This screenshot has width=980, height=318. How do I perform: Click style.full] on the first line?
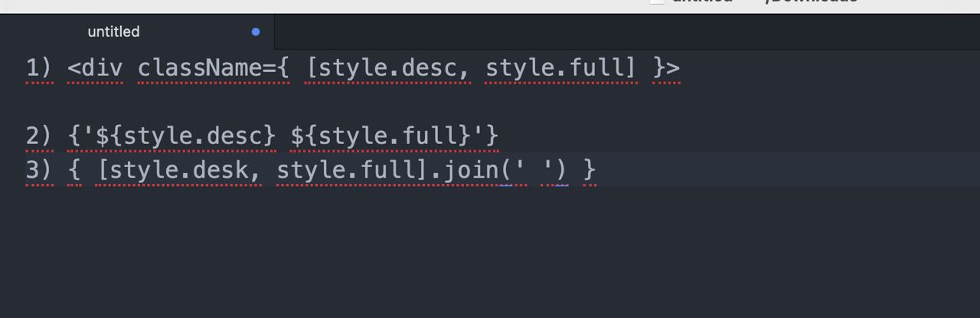[x=561, y=68]
